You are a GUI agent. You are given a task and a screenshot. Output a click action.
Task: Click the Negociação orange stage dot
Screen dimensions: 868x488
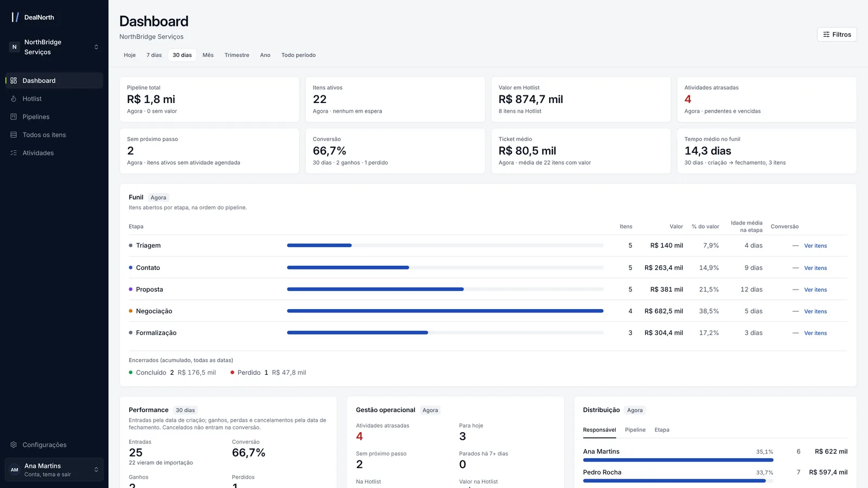(x=131, y=311)
